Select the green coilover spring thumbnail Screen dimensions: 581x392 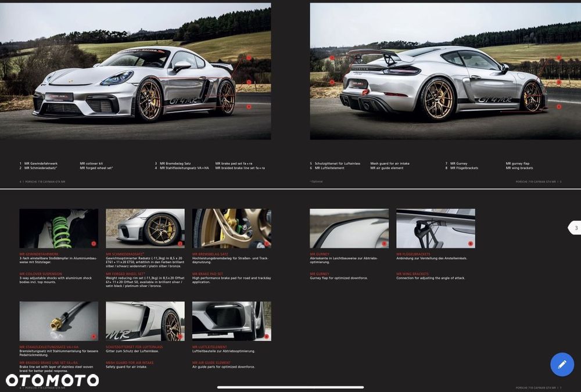pos(59,229)
